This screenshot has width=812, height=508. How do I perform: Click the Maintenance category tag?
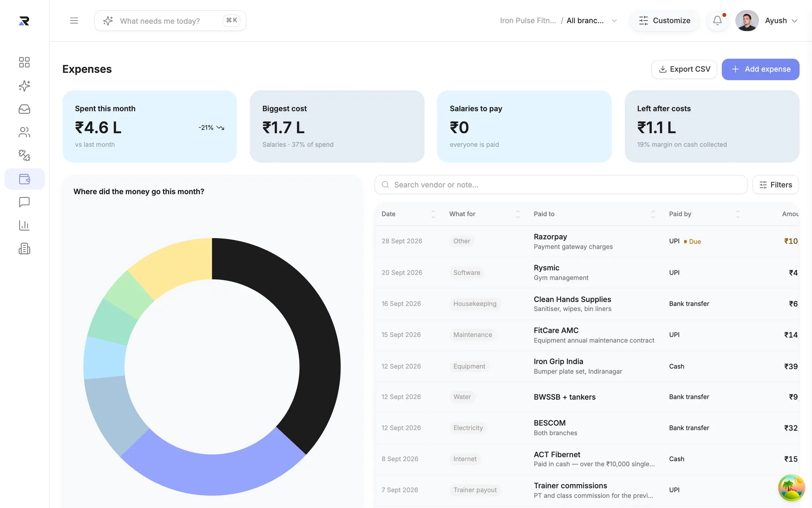[x=473, y=335]
